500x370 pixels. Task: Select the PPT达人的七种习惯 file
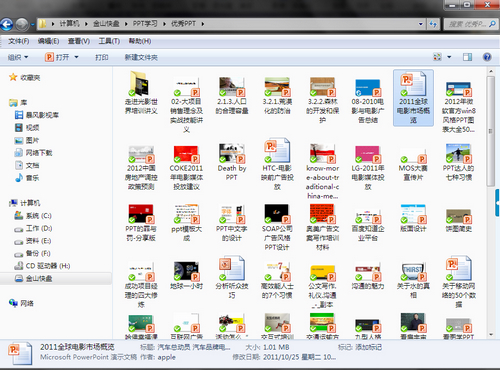click(459, 162)
